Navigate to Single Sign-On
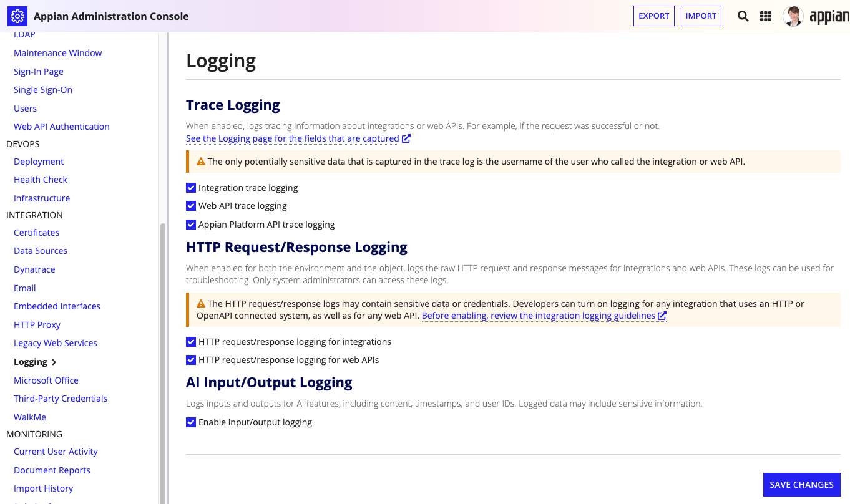Screen dimensions: 850x504 pos(43,90)
